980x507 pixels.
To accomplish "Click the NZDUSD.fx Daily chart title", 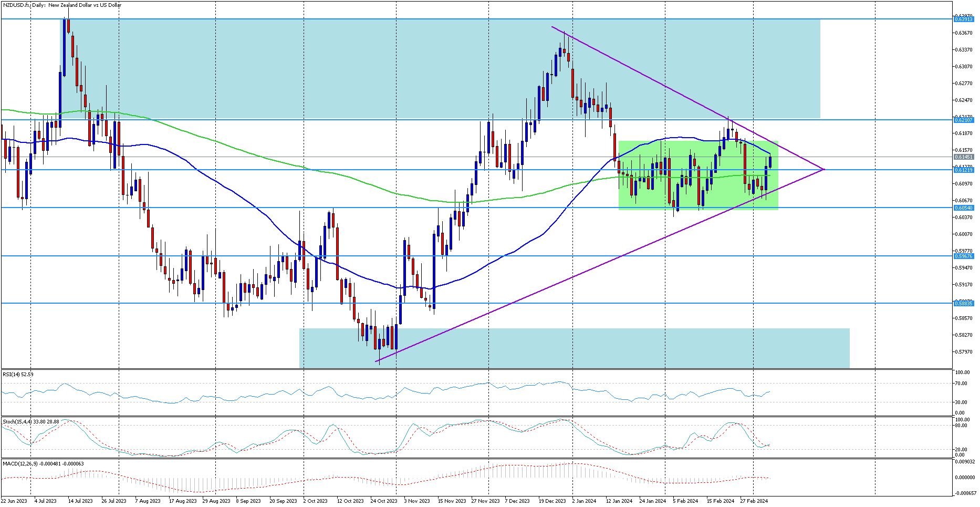I will point(62,5).
